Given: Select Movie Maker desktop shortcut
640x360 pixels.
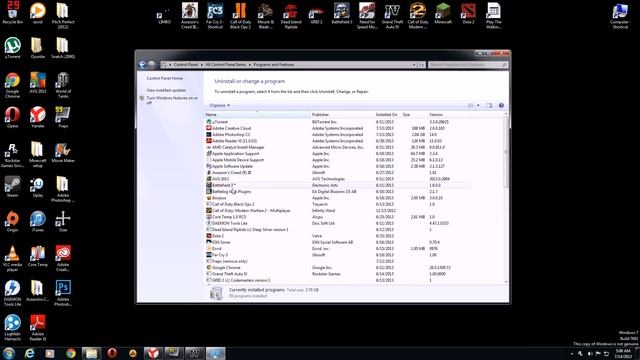Looking at the screenshot, I should [63, 152].
